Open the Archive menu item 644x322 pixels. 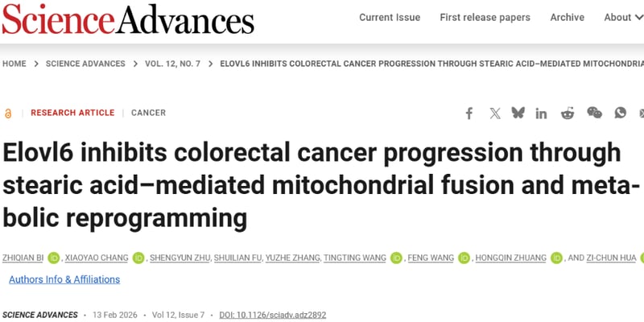click(567, 18)
